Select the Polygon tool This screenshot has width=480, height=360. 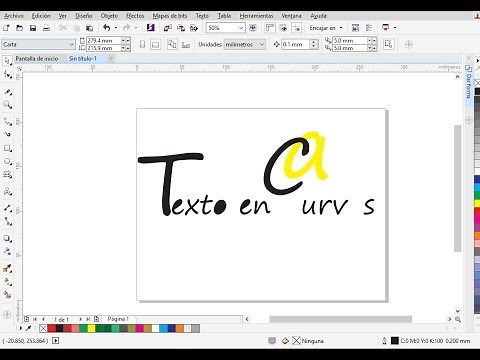tap(7, 175)
